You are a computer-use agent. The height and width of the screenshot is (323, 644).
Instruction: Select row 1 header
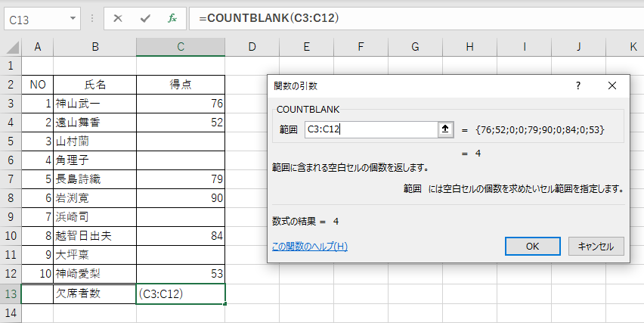(11, 66)
